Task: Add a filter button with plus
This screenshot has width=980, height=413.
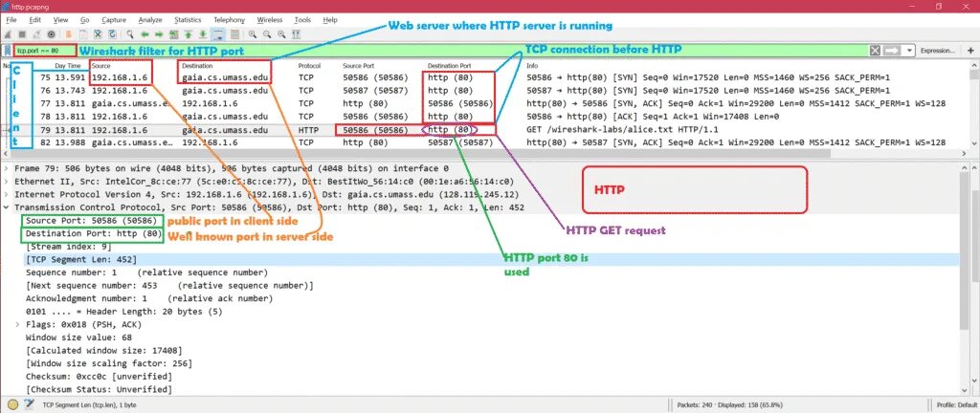Action: pyautogui.click(x=970, y=51)
